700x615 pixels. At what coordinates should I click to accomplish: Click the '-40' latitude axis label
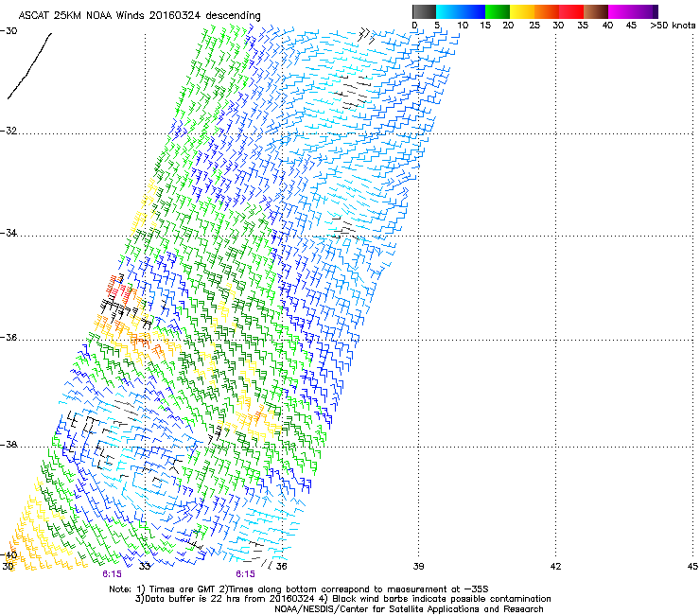9,555
